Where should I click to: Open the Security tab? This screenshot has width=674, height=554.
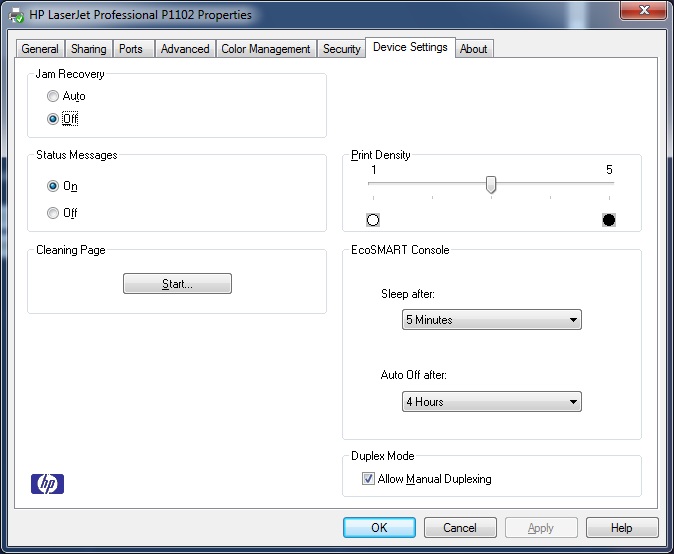coord(342,49)
